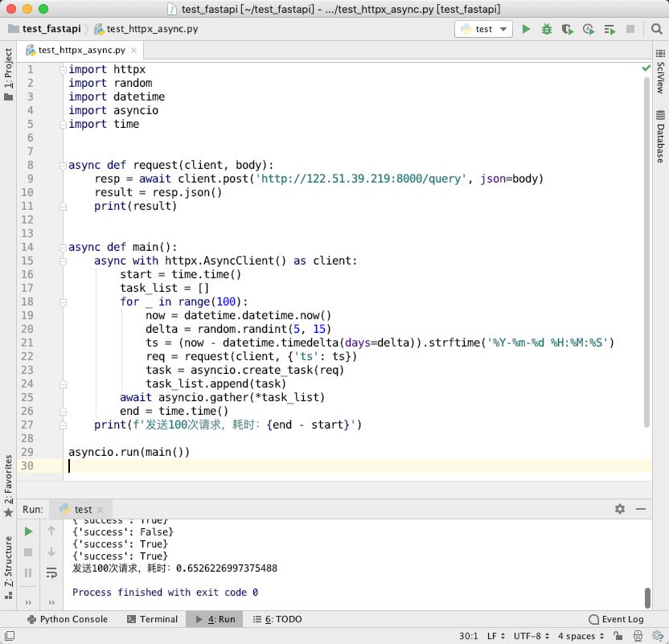Open the Terminal tool tab
669x644 pixels.
click(152, 619)
